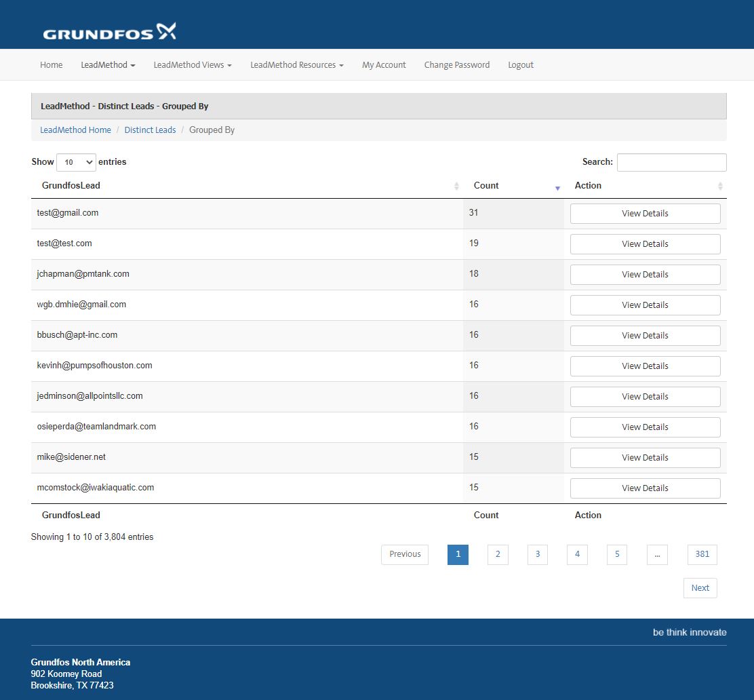754x700 pixels.
Task: Select page 1 in pagination
Action: (x=458, y=554)
